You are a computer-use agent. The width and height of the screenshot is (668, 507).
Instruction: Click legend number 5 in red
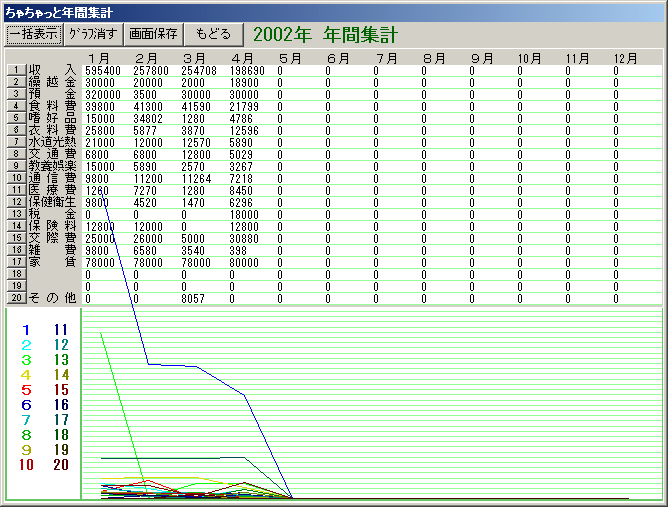pos(26,390)
